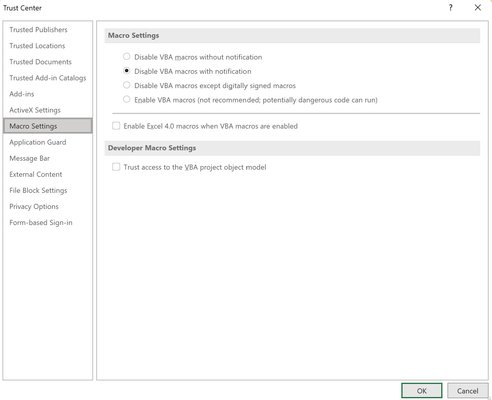Open the Trusted Locations section
Viewport: 492px width, 400px height.
click(48, 46)
